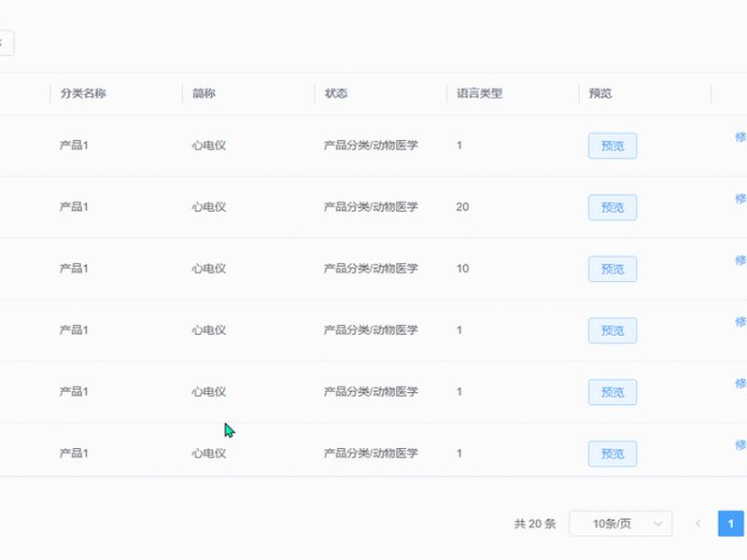This screenshot has height=560, width=747.
Task: Click the 分类名称 column header
Action: 83,92
